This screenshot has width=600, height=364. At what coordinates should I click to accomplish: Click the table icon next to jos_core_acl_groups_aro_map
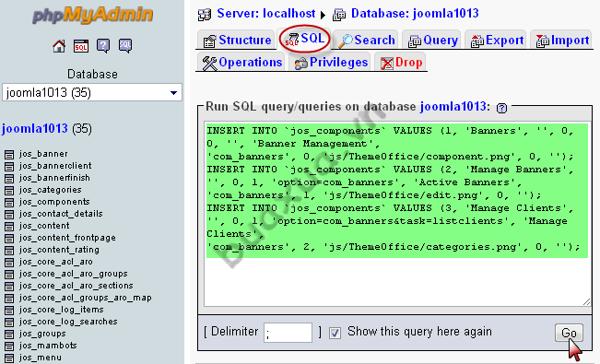pyautogui.click(x=9, y=298)
